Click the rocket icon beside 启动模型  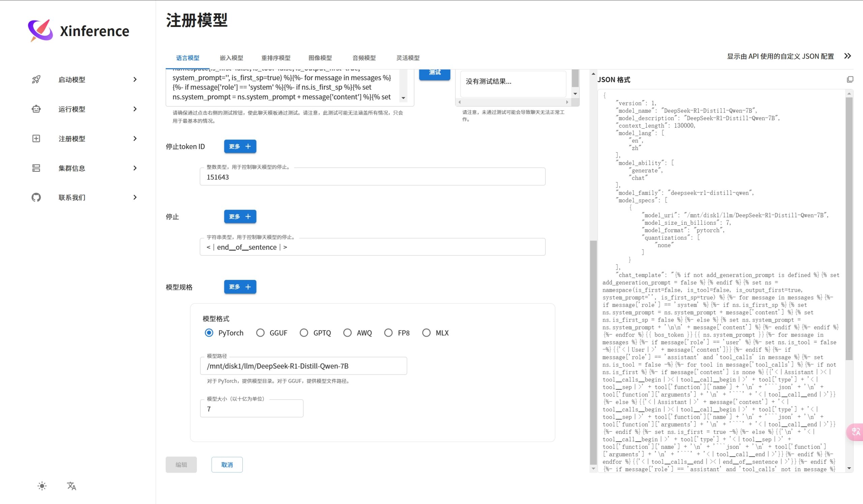[36, 80]
